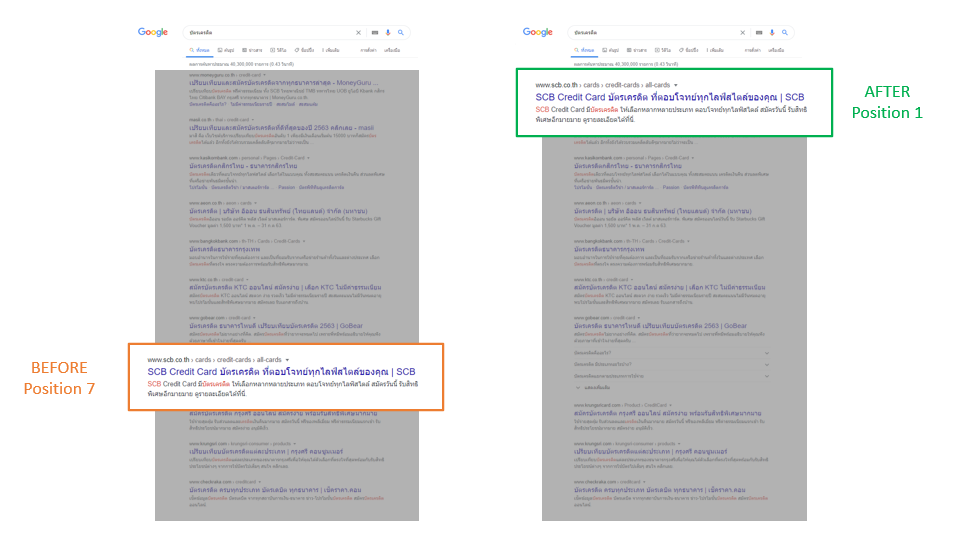Open the Images tab on the BEFORE page
Image resolution: width=960 pixels, height=540 pixels.
pyautogui.click(x=227, y=50)
